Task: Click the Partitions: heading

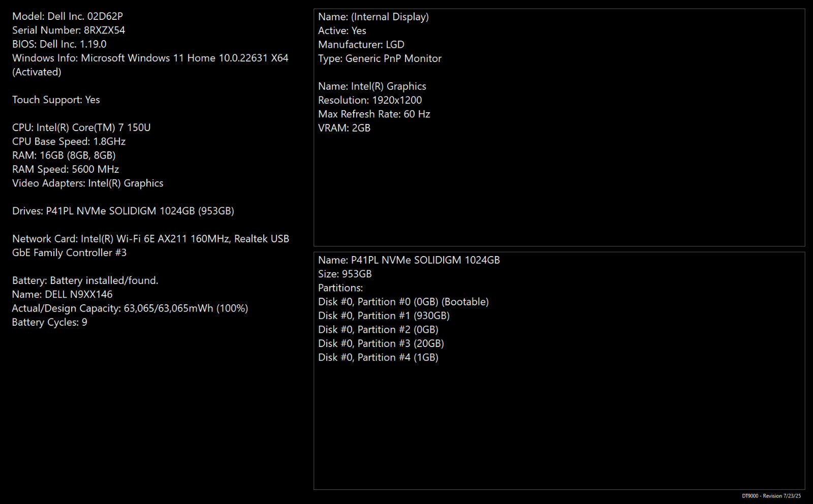Action: coord(340,288)
